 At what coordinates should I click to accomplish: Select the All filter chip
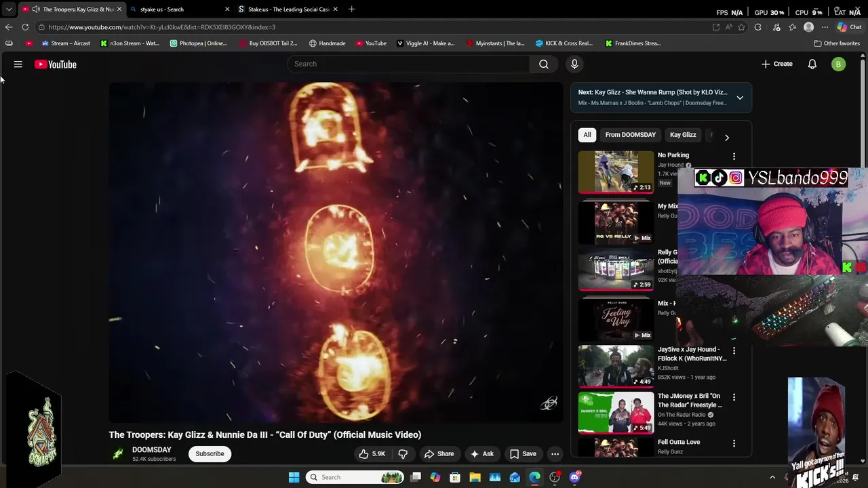(x=587, y=135)
